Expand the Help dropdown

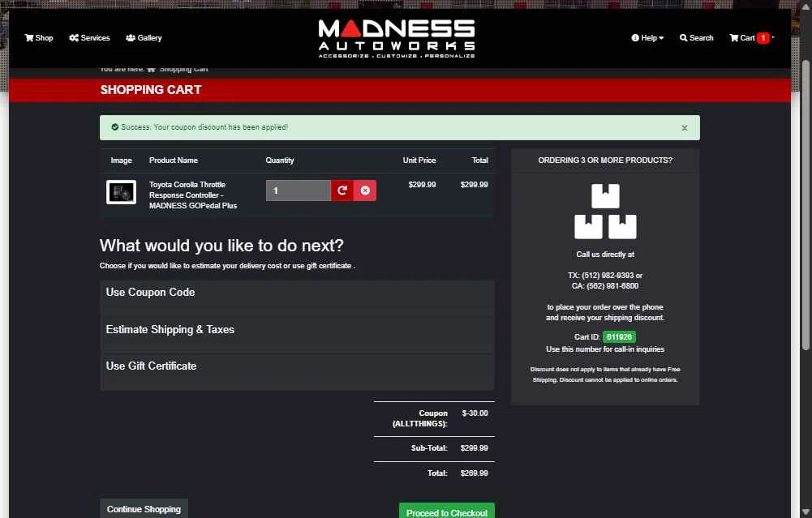pos(647,38)
